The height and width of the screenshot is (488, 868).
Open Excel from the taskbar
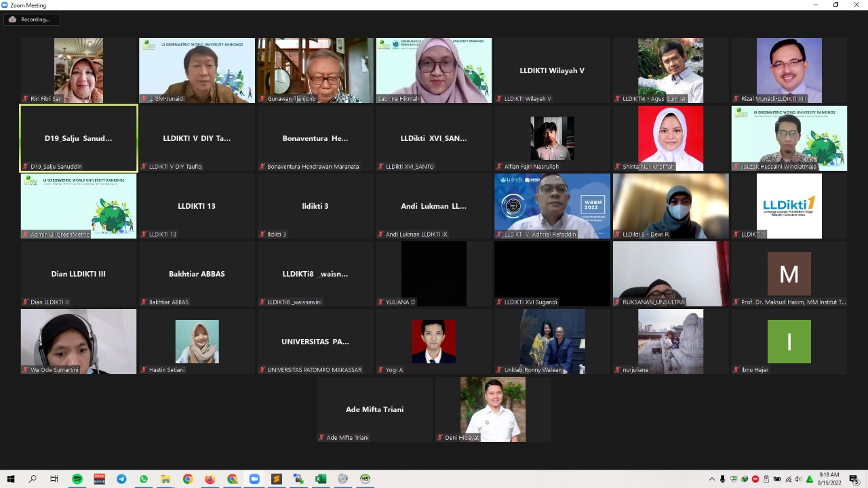(320, 479)
